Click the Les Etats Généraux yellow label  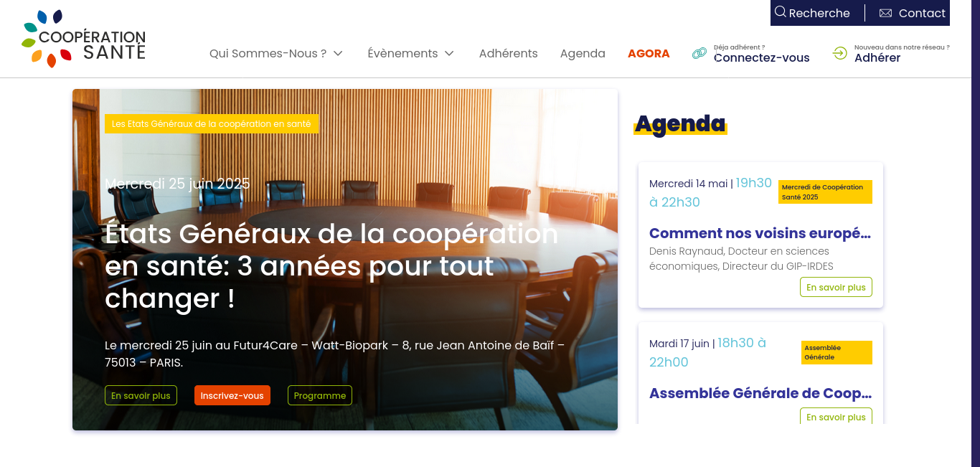(212, 124)
